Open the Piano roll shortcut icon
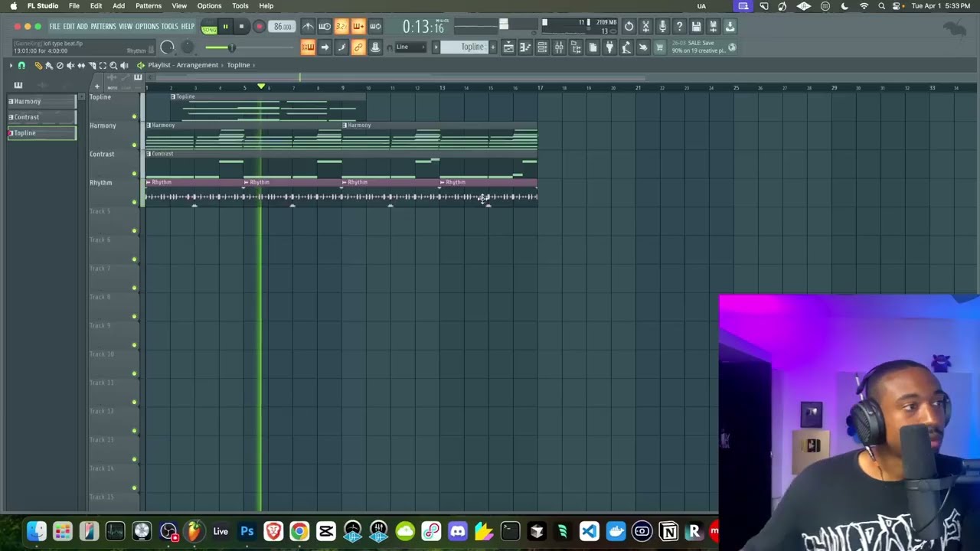This screenshot has height=551, width=980. coord(525,47)
